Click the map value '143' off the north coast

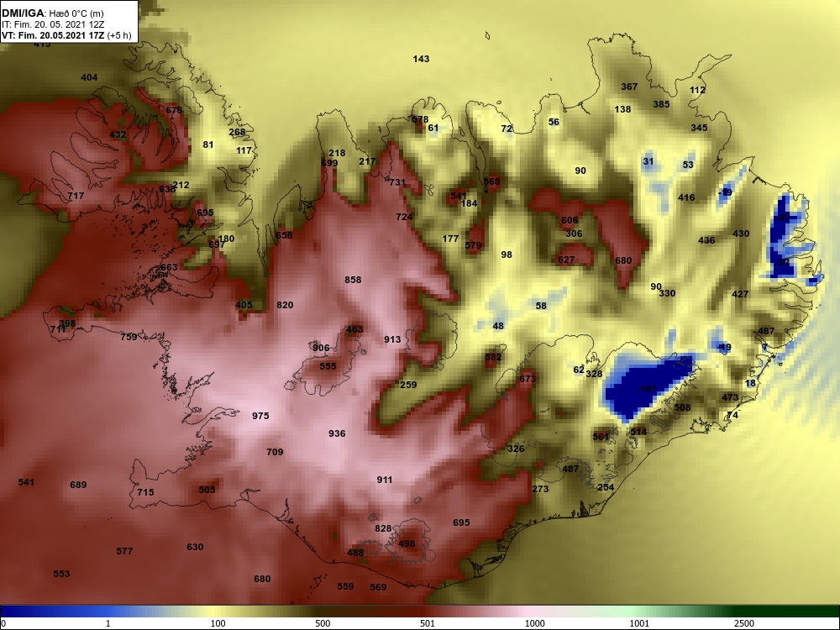pos(421,59)
